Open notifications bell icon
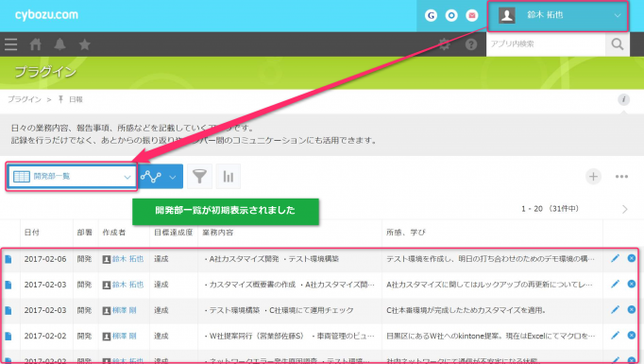This screenshot has height=364, width=644. (x=60, y=44)
